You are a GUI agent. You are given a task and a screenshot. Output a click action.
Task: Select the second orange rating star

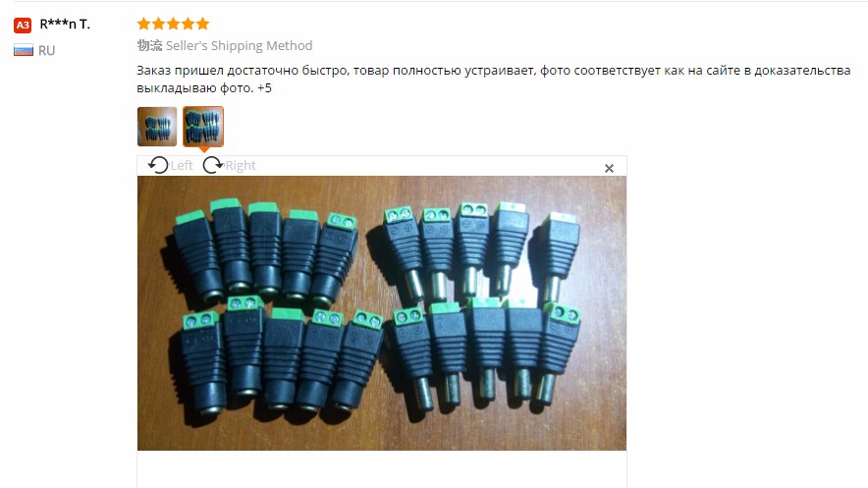coord(158,24)
